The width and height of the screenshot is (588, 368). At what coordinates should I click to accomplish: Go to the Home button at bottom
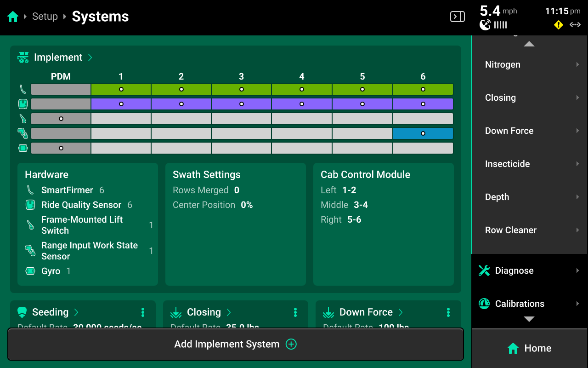point(530,348)
